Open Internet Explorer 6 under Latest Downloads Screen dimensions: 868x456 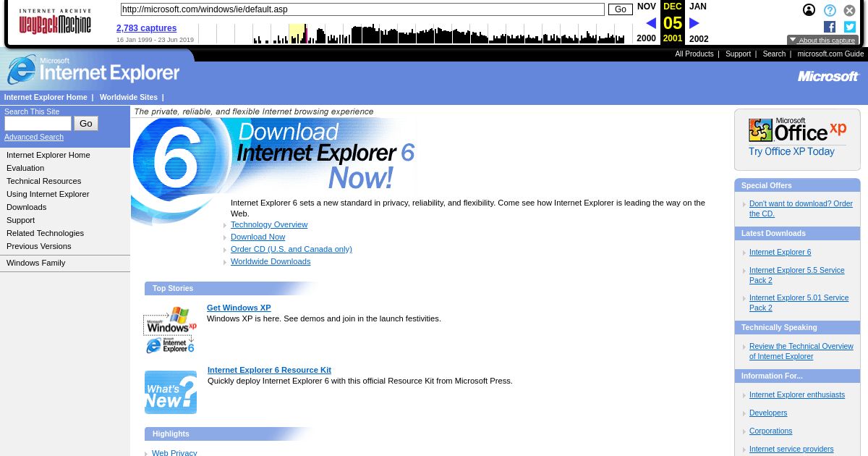pyautogui.click(x=780, y=252)
